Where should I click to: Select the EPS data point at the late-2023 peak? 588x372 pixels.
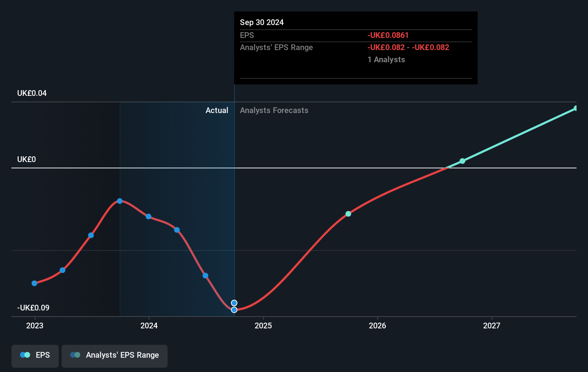(120, 201)
